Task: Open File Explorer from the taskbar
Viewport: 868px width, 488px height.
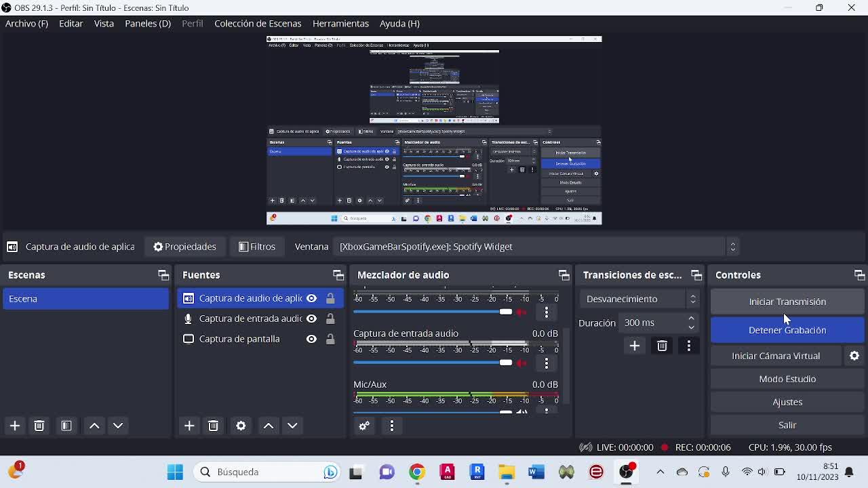Action: (x=507, y=472)
